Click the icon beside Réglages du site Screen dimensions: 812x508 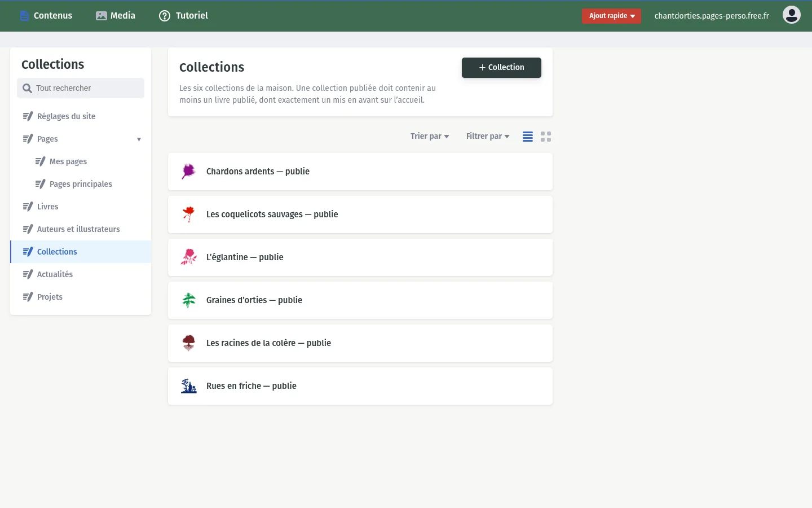(x=28, y=116)
